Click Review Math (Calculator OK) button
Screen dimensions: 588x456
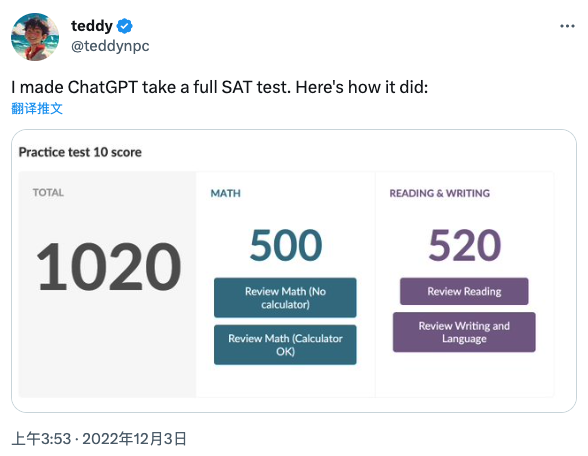tap(285, 345)
